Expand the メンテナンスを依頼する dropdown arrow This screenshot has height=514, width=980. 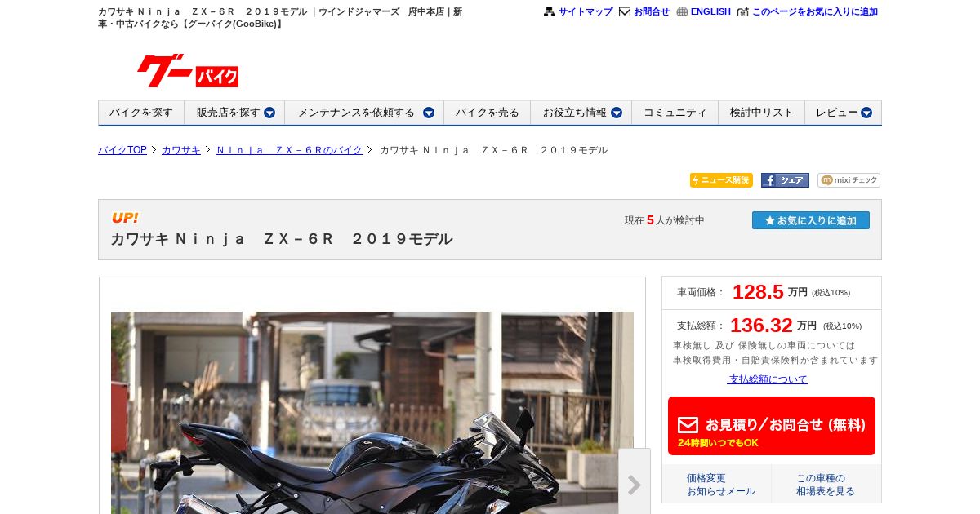coord(429,113)
